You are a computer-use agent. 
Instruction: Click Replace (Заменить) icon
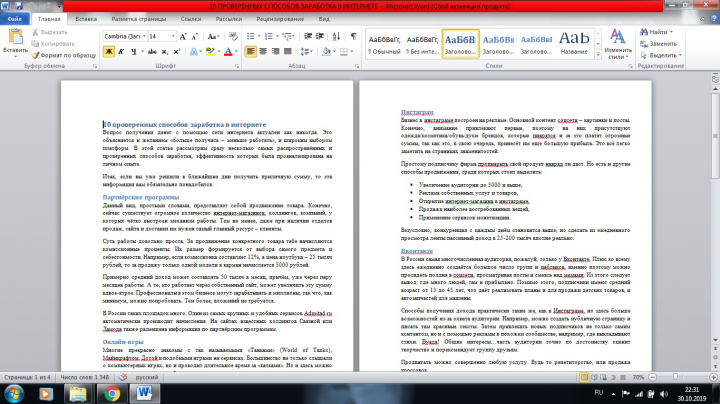click(644, 44)
